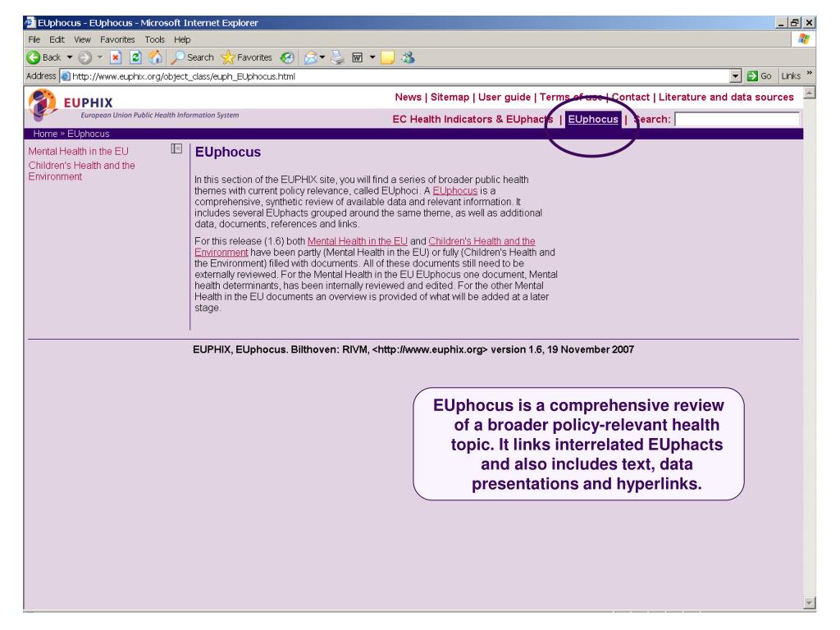Click the Back button

[44, 57]
